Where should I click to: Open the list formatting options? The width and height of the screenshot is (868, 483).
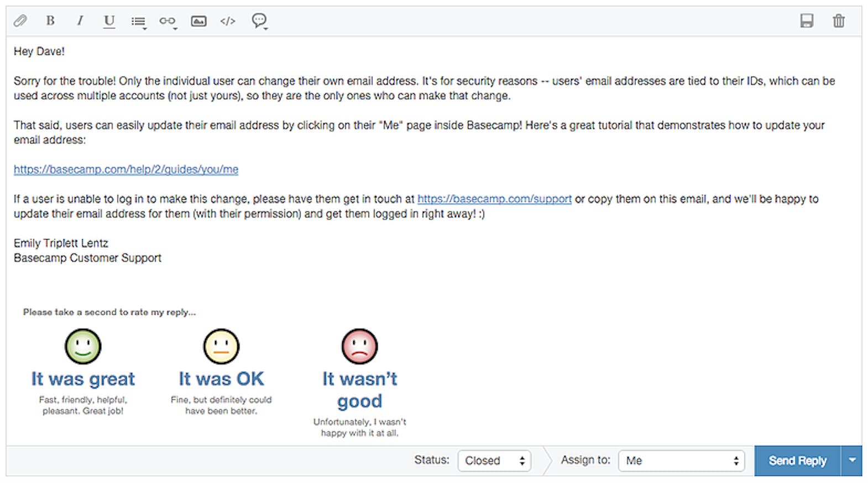click(x=138, y=22)
